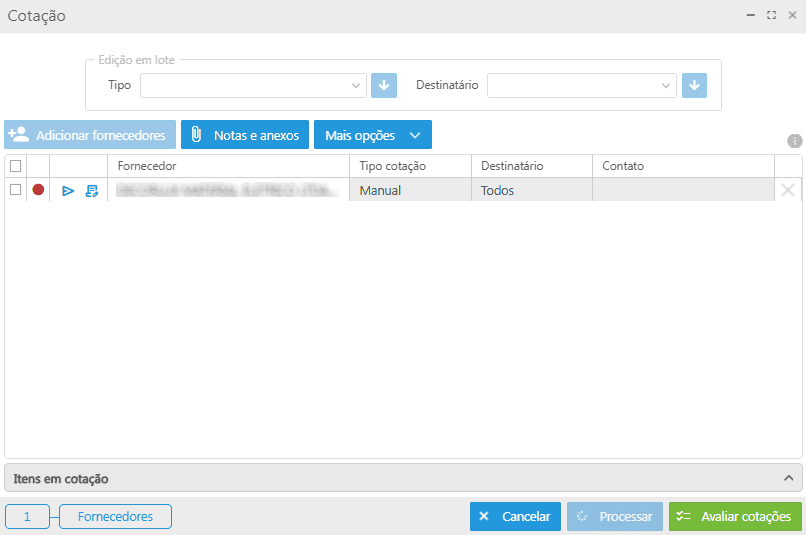Check the supplier row checkbox
The image size is (806, 535).
(15, 189)
